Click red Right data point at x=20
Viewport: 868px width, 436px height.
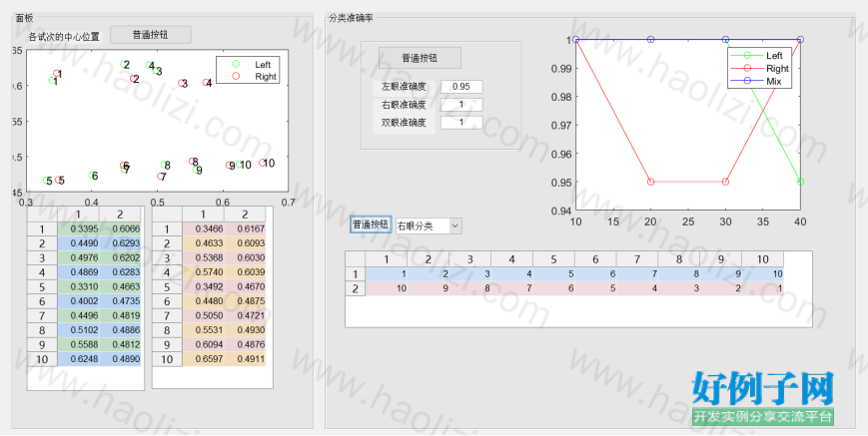[x=651, y=182]
